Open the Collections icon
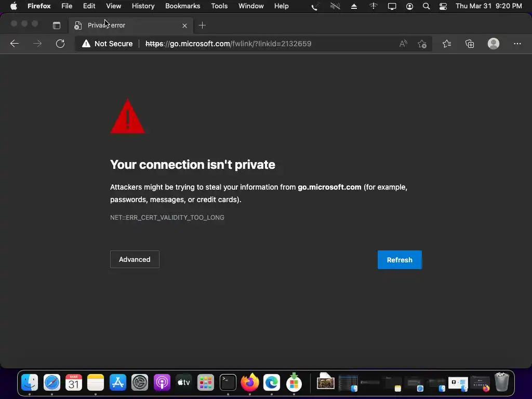Viewport: 532px width, 399px height. coord(470,44)
